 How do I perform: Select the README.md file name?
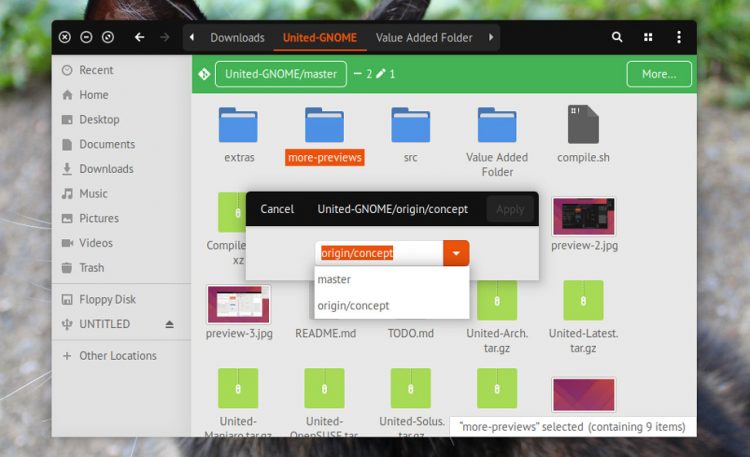tap(325, 334)
